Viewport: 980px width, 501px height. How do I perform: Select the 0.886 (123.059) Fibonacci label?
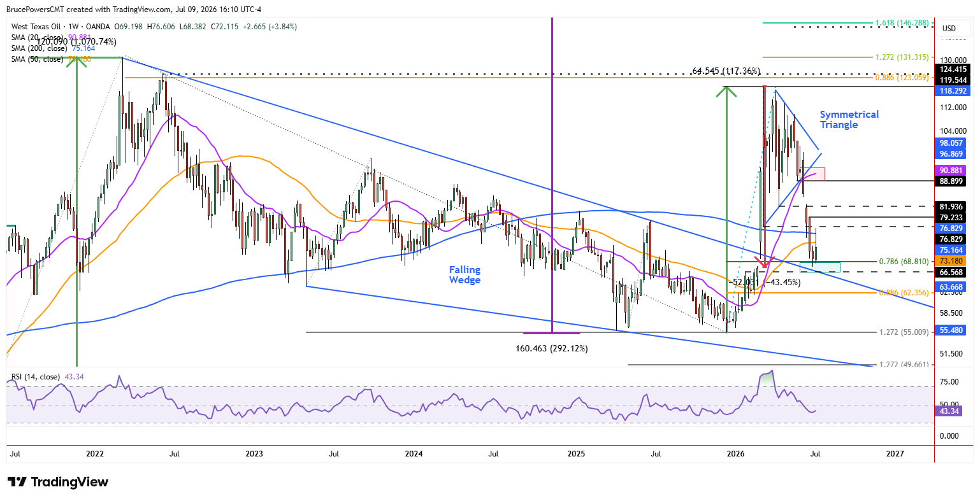pyautogui.click(x=903, y=78)
